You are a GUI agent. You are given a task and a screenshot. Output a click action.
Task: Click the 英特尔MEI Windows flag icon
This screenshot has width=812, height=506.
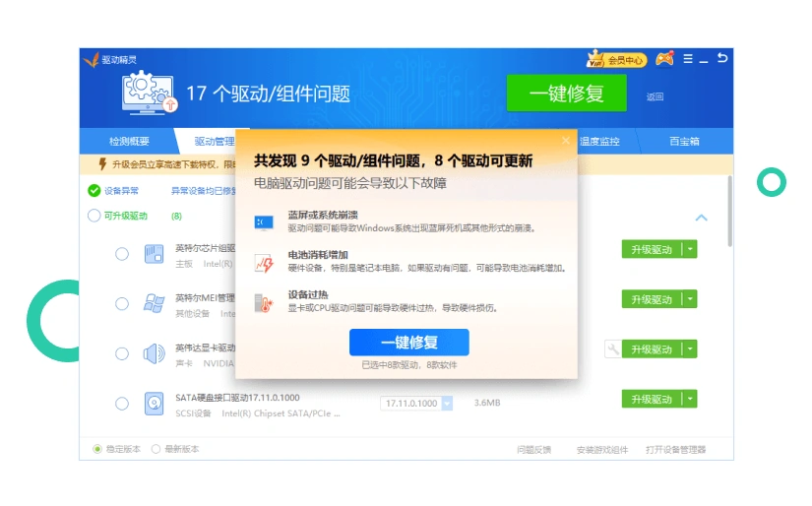point(154,303)
